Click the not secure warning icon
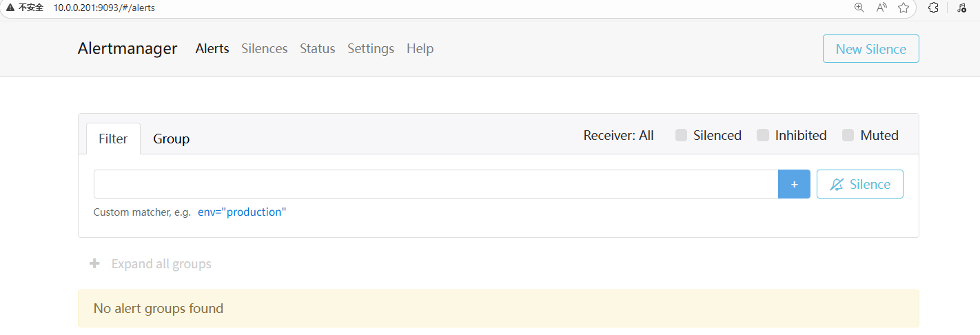This screenshot has width=980, height=335. tap(10, 8)
